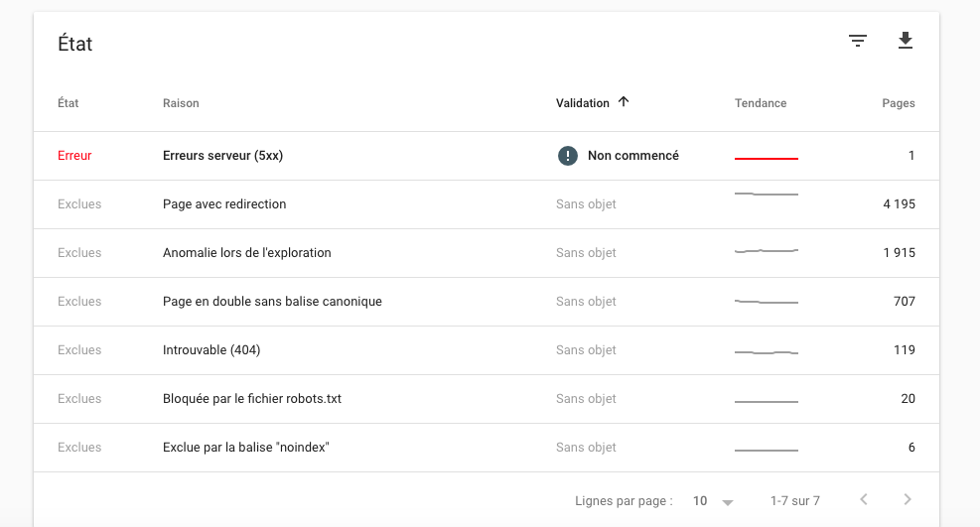980x527 pixels.
Task: Open Page avec redirection row
Action: click(487, 204)
